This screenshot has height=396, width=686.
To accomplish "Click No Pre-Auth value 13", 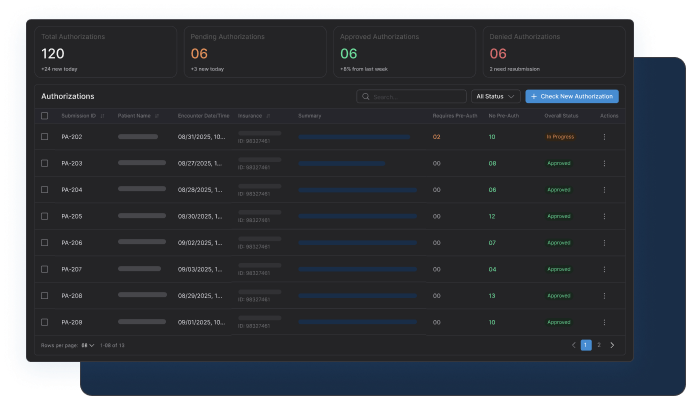I will tap(492, 296).
